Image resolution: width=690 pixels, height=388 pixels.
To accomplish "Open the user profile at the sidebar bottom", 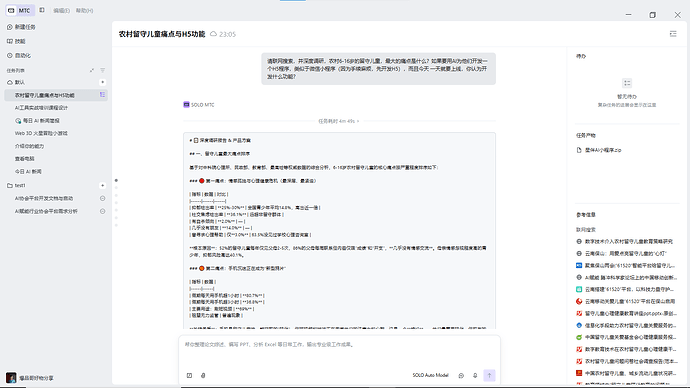I will [x=30, y=378].
